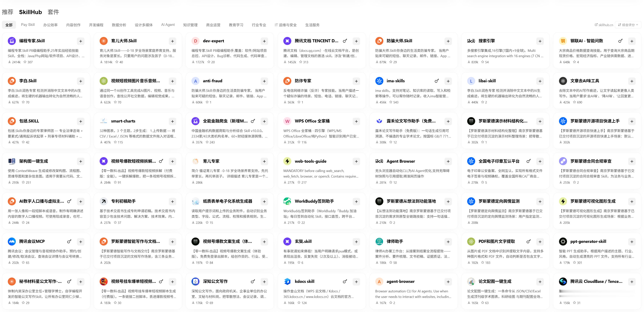Click key icon on 全国电子印章互认平台 card
The width and height of the screenshot is (644, 312).
529,161
